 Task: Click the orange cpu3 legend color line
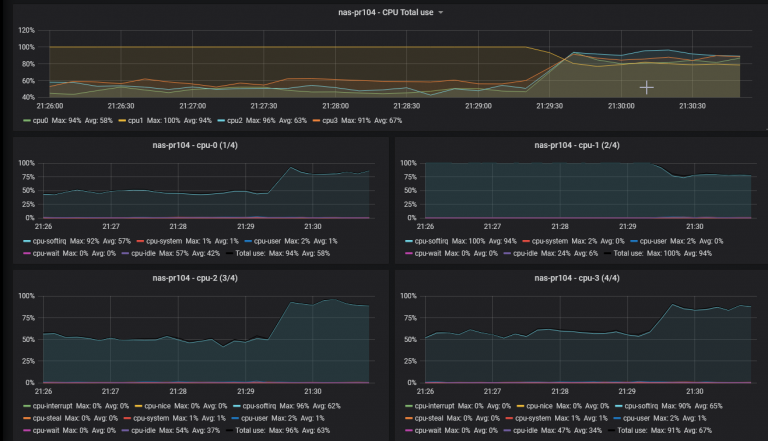316,121
